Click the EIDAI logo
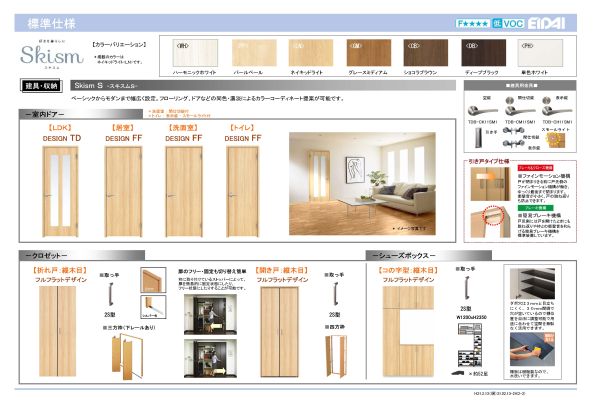600x411 pixels. (546, 24)
